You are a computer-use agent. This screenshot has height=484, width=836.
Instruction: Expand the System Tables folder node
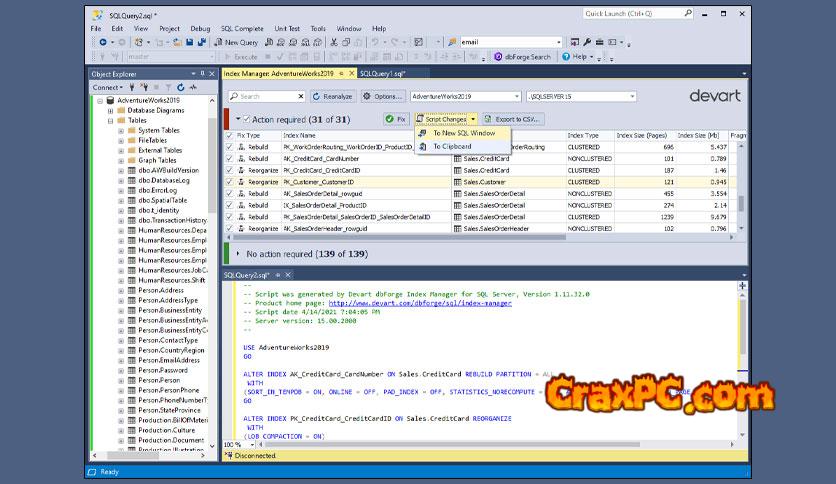[x=121, y=131]
